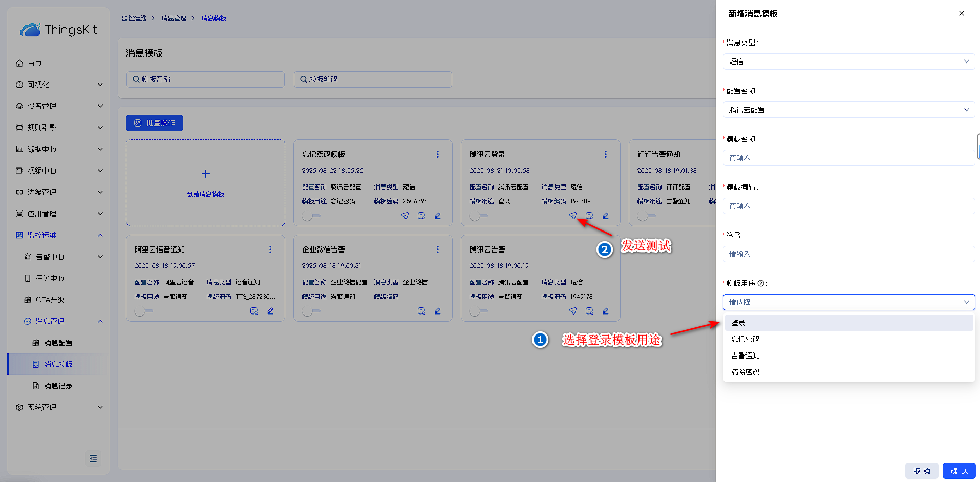Image resolution: width=980 pixels, height=482 pixels.
Task: Open more options menu on 阿里云语音通知 card
Action: (x=270, y=249)
